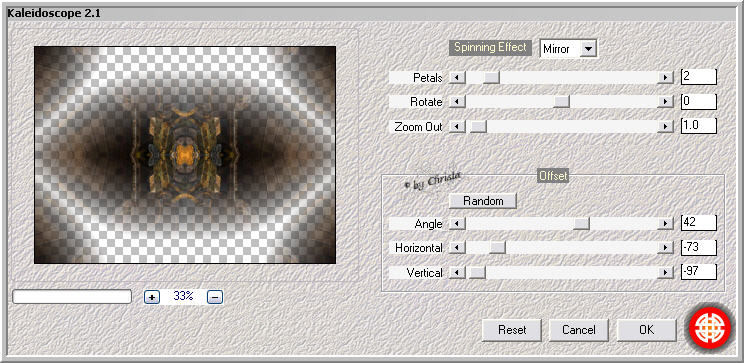Screen dimensions: 744x363
Task: Increase Zoom Out with right arrow
Action: 666,126
